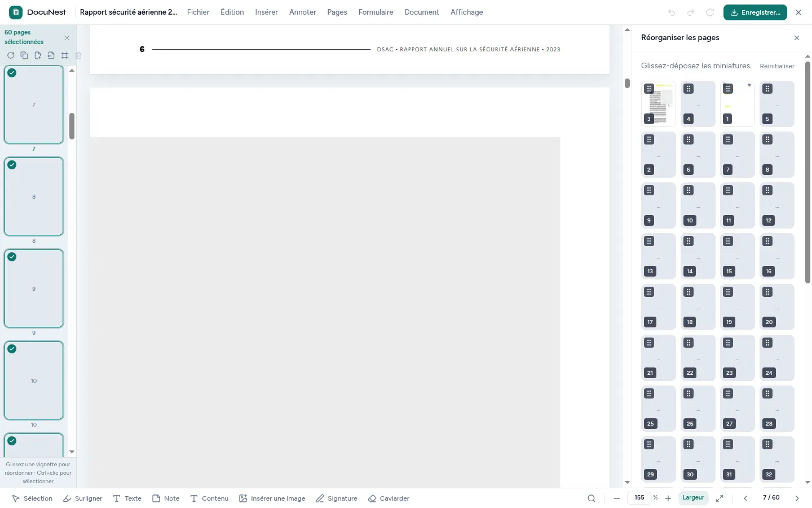Duplicate the selected pages

[24, 55]
